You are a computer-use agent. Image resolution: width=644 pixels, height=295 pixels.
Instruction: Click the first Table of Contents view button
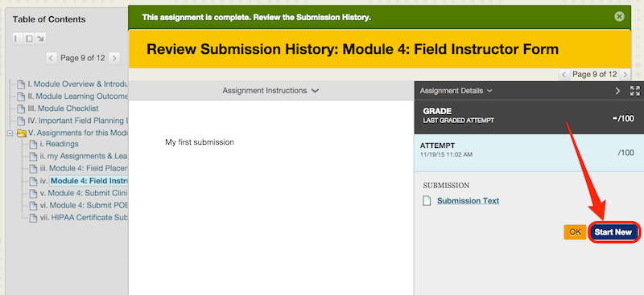17,39
